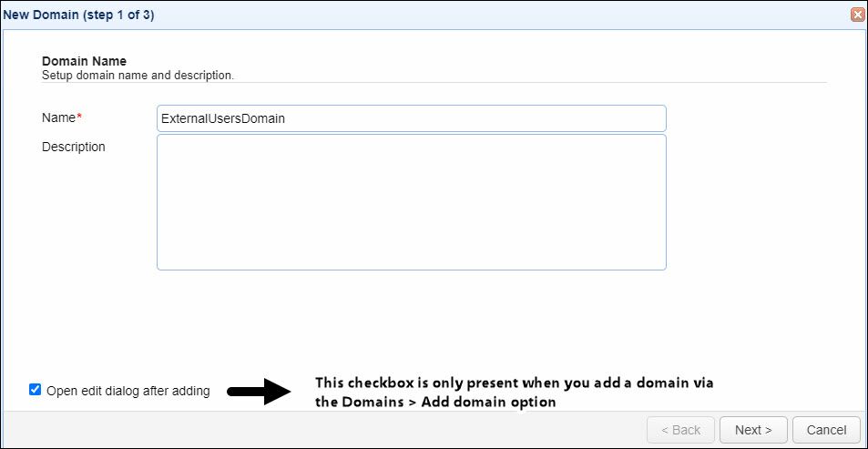This screenshot has width=868, height=449.
Task: Click the 'Setup domain name and description' subtitle
Action: (x=138, y=76)
